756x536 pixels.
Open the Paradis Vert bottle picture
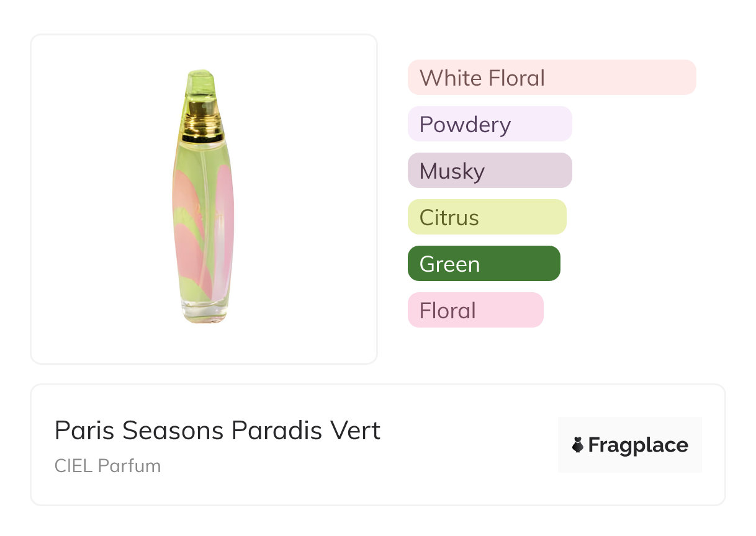click(x=204, y=199)
